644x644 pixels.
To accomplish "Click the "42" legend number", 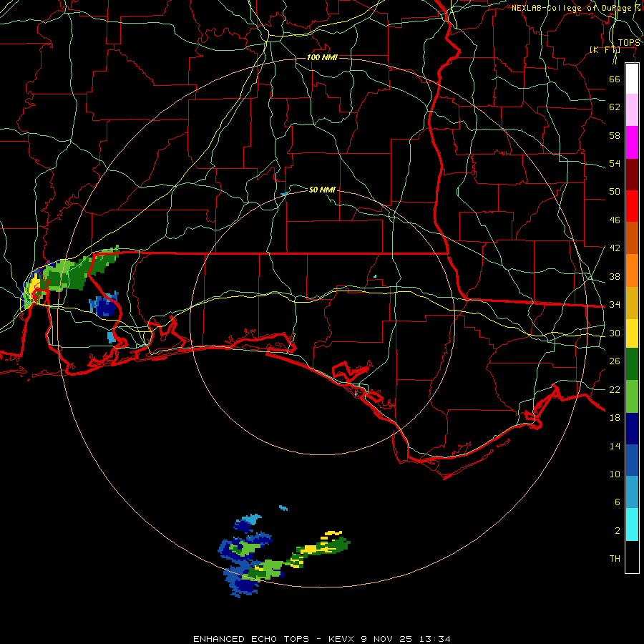I will pyautogui.click(x=615, y=248).
